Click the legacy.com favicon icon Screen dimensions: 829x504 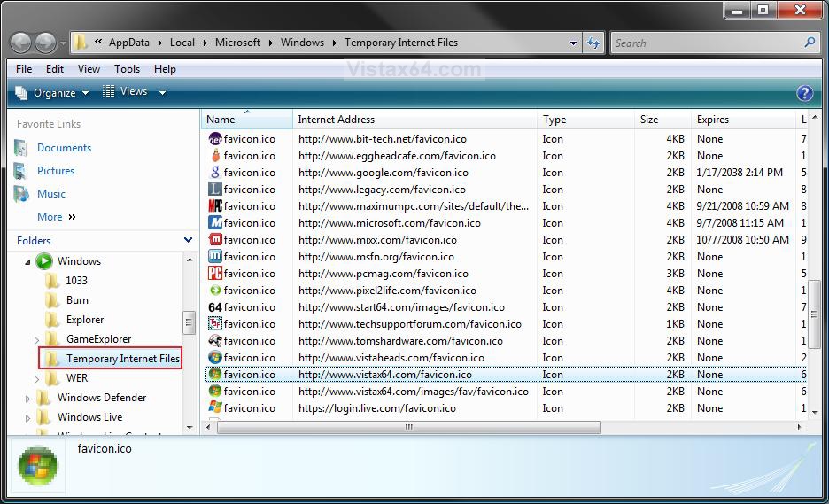[x=215, y=190]
